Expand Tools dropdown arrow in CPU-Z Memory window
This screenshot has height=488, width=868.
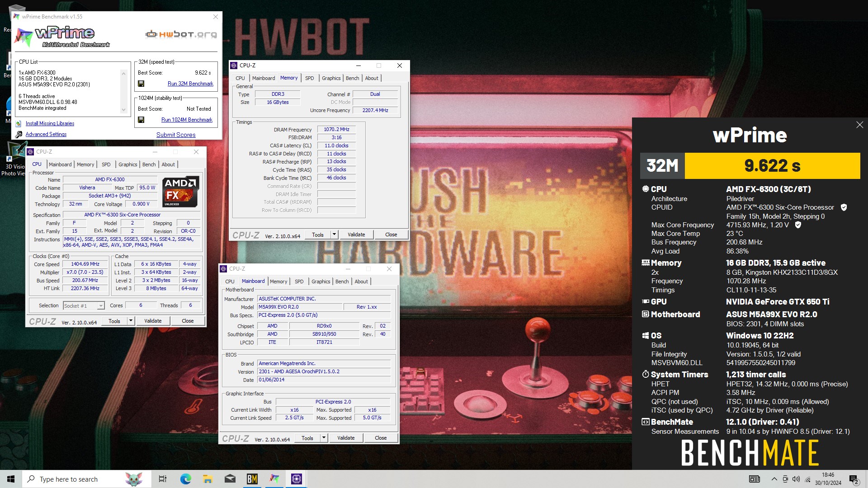(x=334, y=235)
